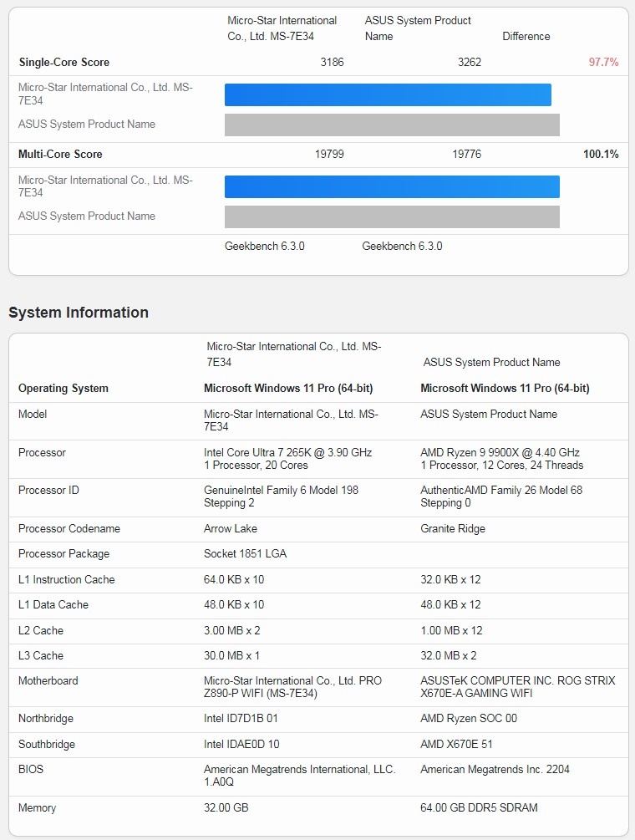Select the Arrow Lake codename
This screenshot has height=840, width=635.
(231, 529)
